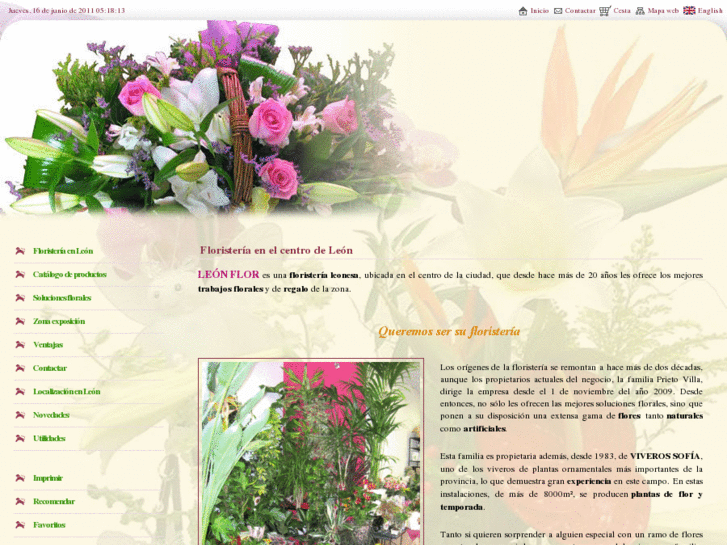Screen dimensions: 727x545
Task: Click the flower shop interior photo
Action: [311, 452]
